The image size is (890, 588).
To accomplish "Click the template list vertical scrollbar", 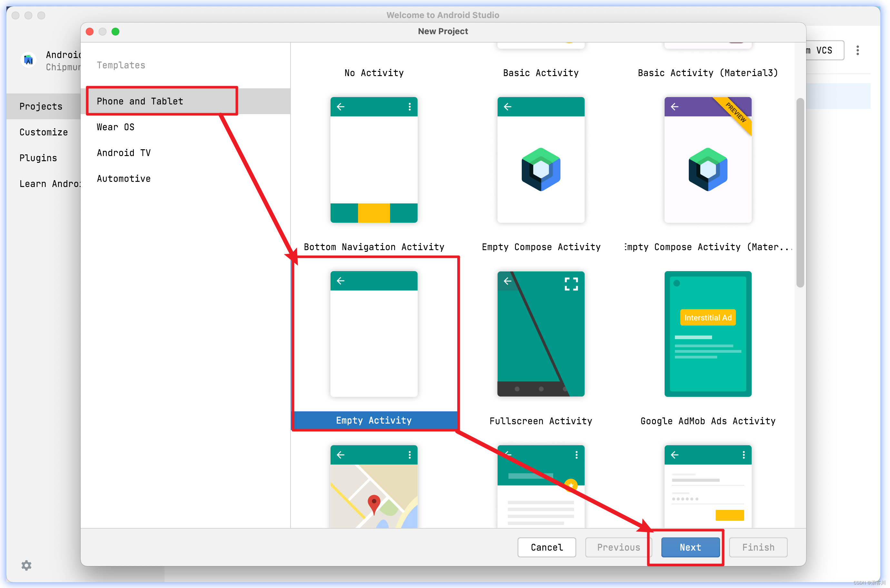I will (x=800, y=193).
